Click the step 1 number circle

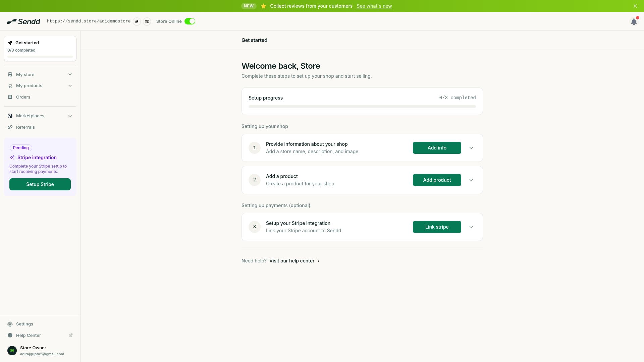click(x=255, y=148)
